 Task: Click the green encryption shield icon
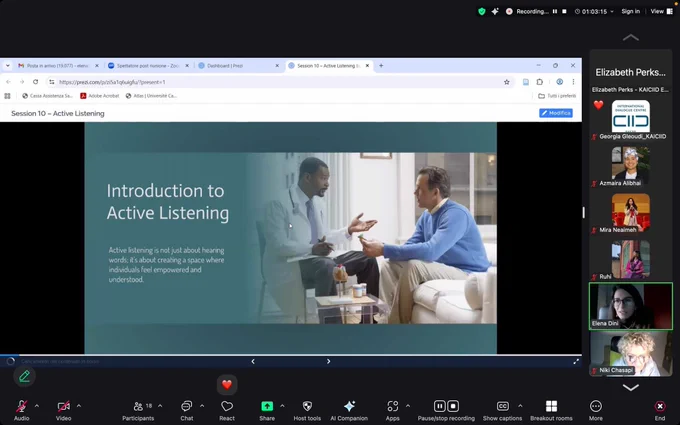point(481,11)
